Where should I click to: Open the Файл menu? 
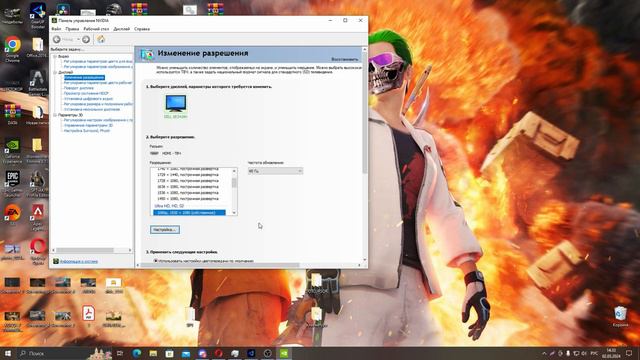coord(56,29)
